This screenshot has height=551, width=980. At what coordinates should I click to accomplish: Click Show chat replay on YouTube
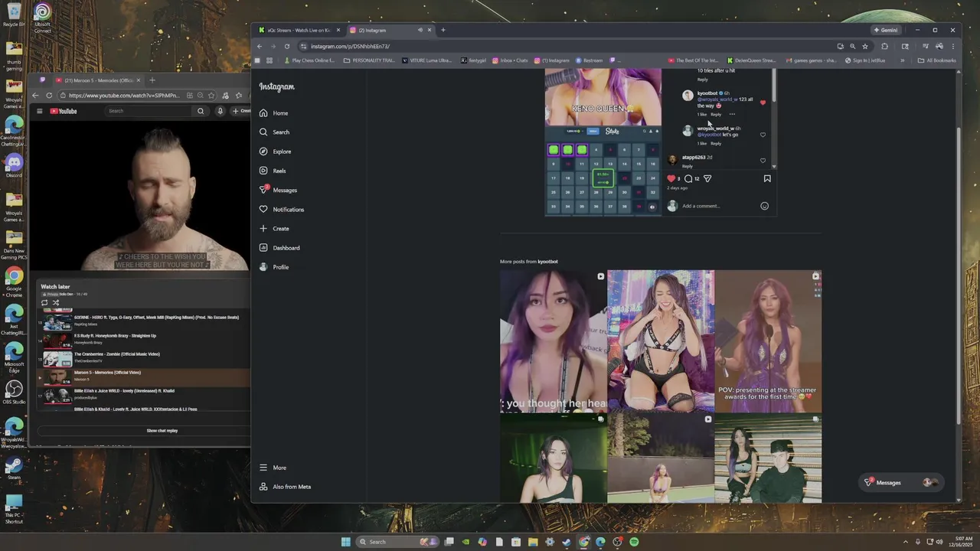coord(162,431)
